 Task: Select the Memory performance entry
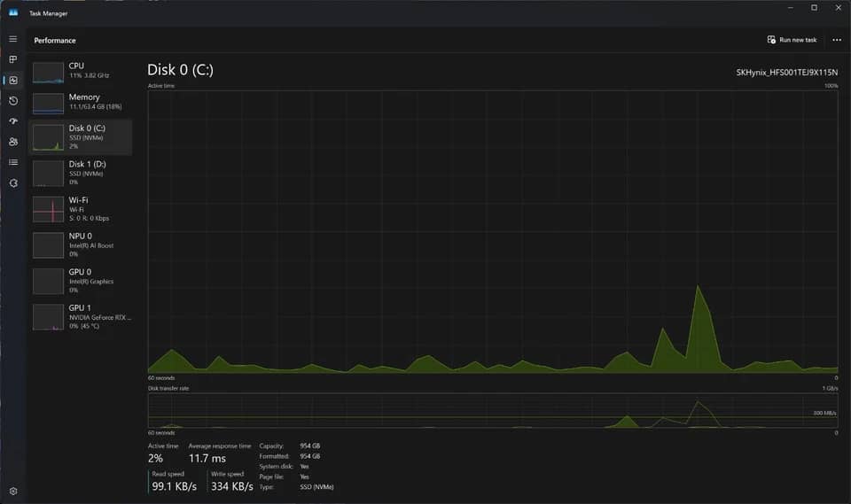(81, 103)
